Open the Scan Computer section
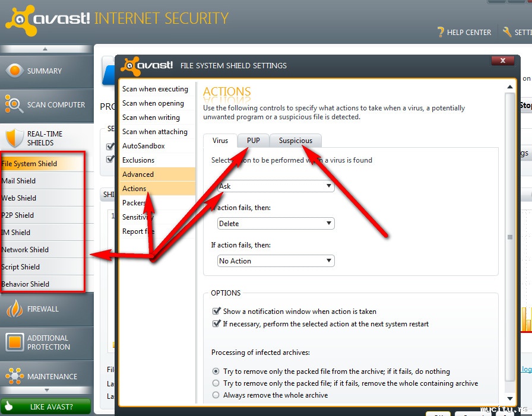The width and height of the screenshot is (532, 416). coord(47,105)
